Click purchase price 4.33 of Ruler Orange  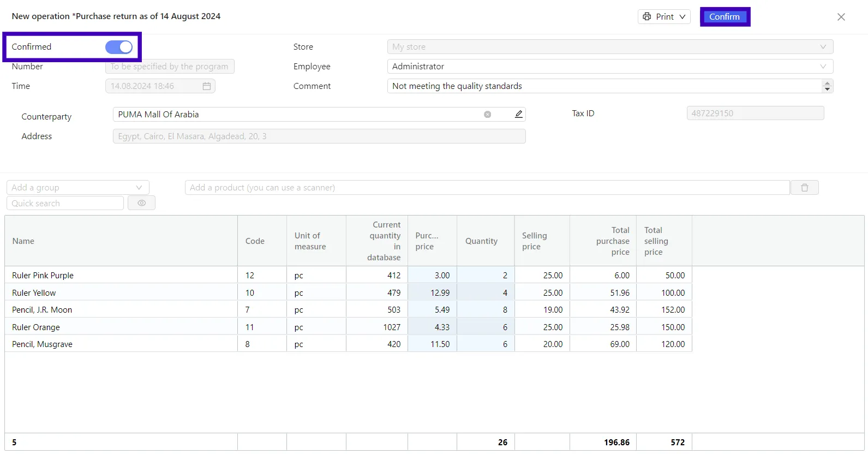[432, 327]
